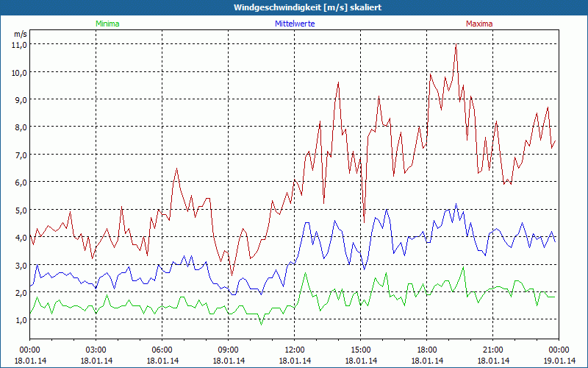
Task: Click the Windgeschwindigkeit chart title bar
Action: tap(294, 7)
